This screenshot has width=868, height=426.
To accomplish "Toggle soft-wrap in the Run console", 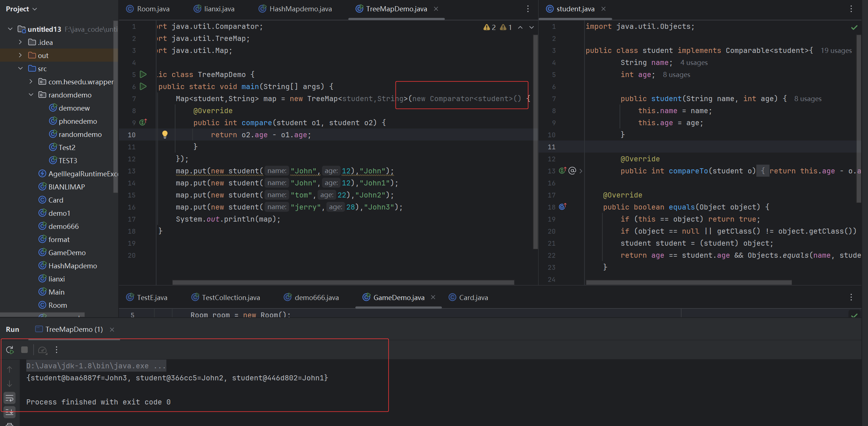I will pos(9,398).
